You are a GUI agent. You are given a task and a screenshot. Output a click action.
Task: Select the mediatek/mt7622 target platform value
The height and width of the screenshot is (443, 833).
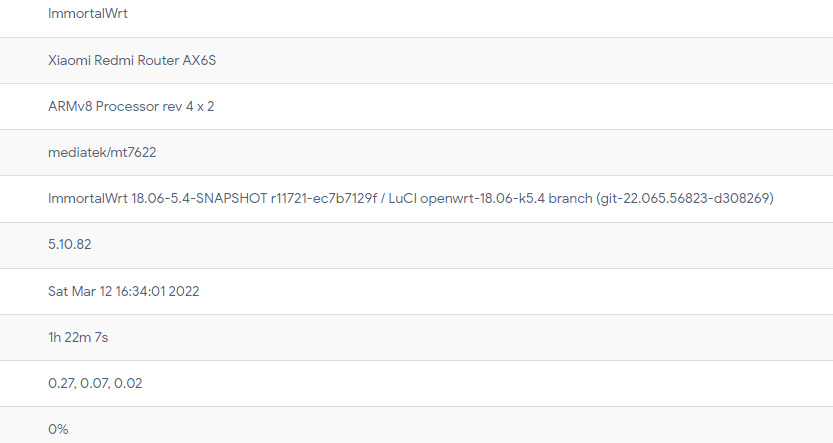102,152
